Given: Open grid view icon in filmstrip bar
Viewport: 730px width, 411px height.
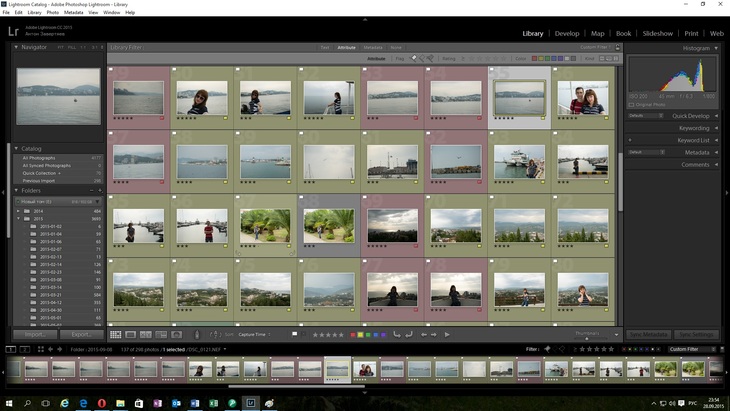Looking at the screenshot, I should tap(41, 349).
